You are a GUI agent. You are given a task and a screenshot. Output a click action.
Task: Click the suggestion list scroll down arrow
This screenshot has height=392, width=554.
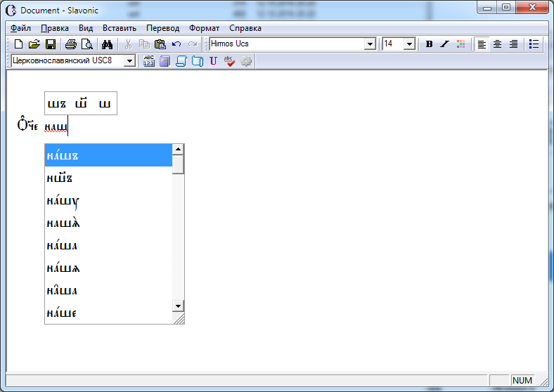[179, 306]
